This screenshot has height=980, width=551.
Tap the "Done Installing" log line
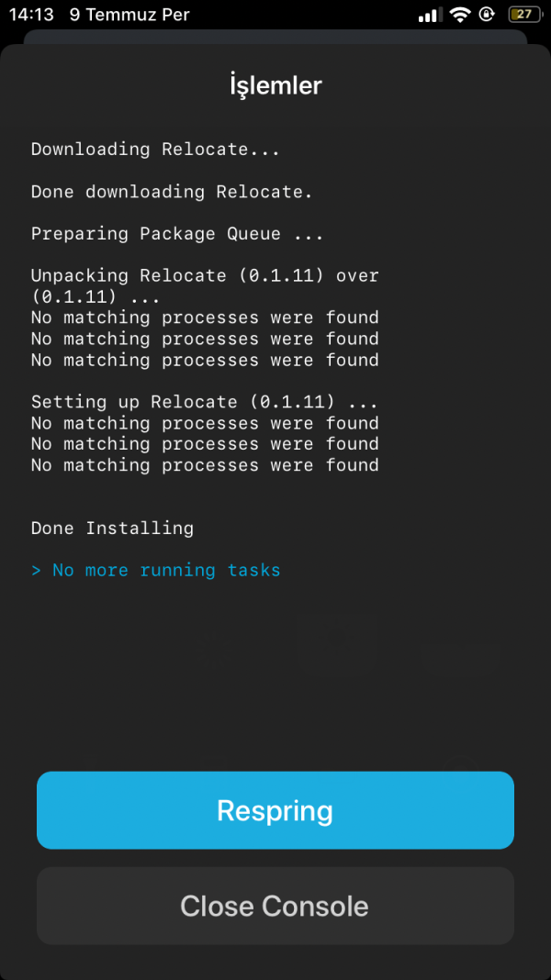tap(112, 529)
